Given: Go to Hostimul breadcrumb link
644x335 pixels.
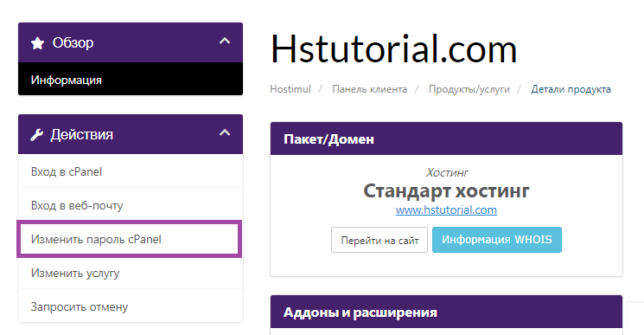Looking at the screenshot, I should (x=290, y=89).
